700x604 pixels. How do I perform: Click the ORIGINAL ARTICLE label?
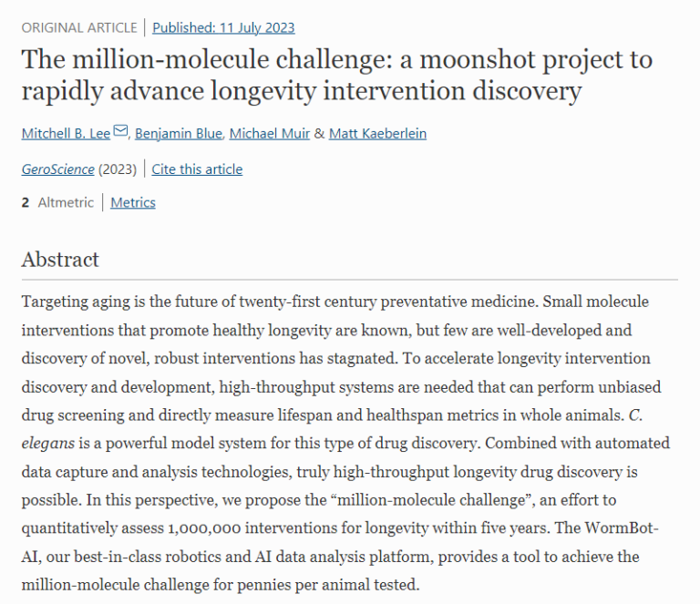coord(79,27)
